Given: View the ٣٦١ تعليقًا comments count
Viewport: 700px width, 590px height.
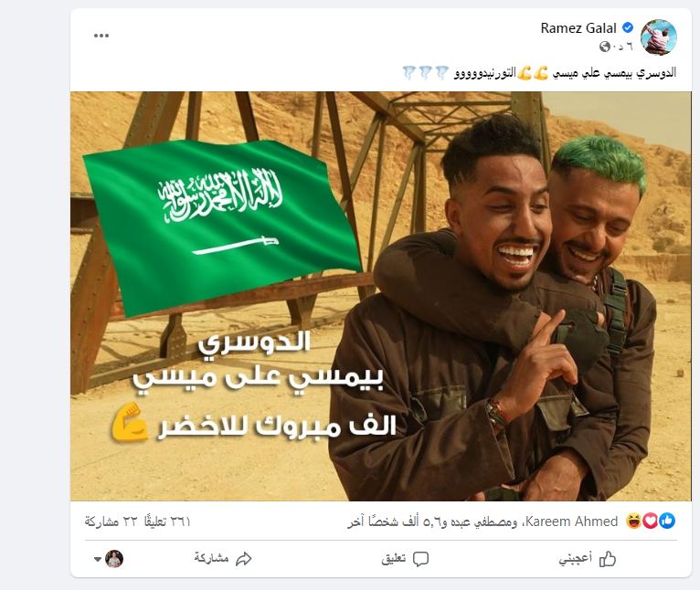Looking at the screenshot, I should [167, 522].
